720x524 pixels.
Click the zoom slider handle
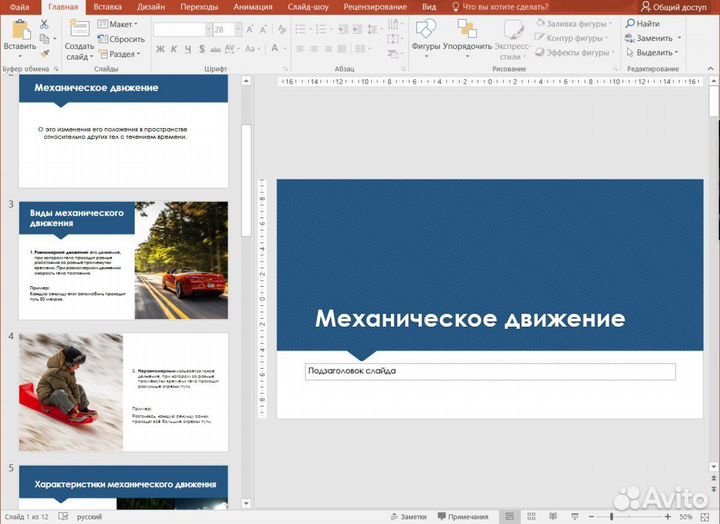612,517
